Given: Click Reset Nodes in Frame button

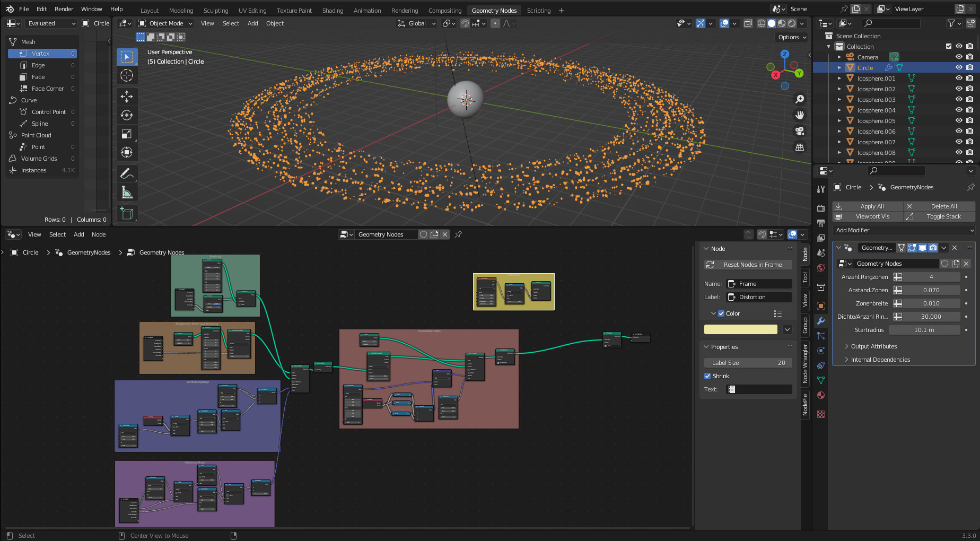Looking at the screenshot, I should point(748,265).
